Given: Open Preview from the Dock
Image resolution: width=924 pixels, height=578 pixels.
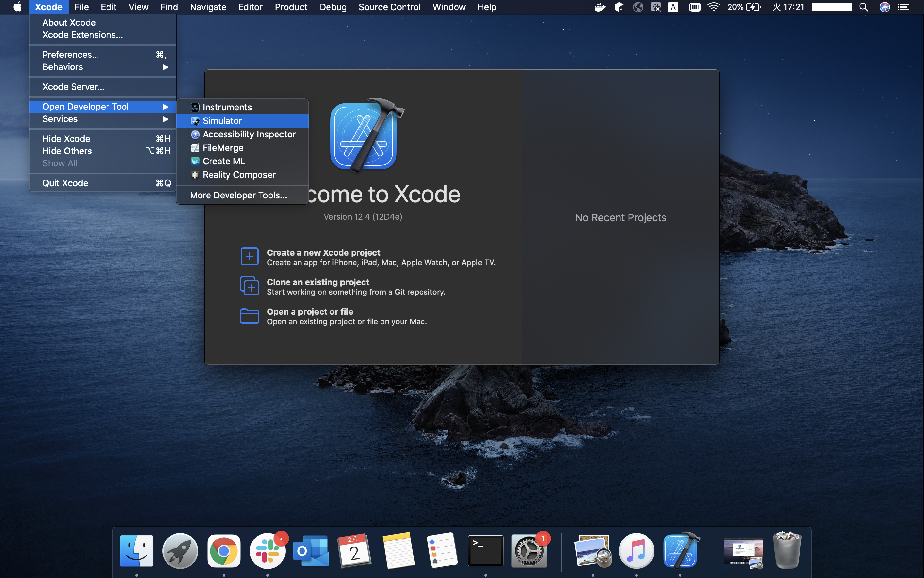Looking at the screenshot, I should click(x=593, y=550).
